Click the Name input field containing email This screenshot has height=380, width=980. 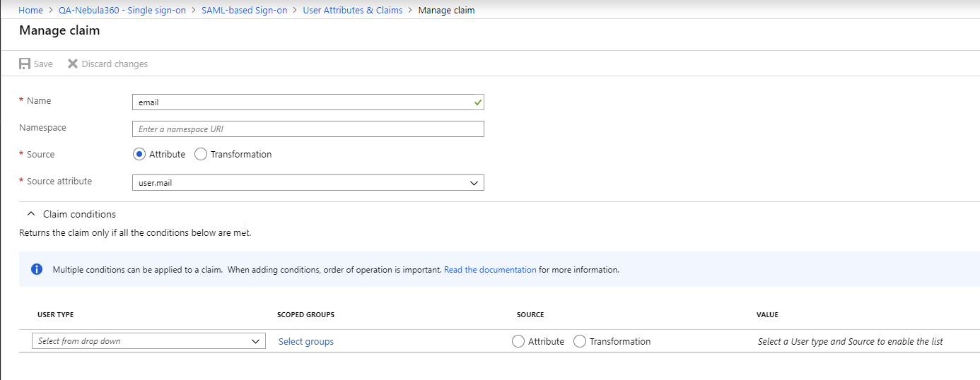(308, 102)
